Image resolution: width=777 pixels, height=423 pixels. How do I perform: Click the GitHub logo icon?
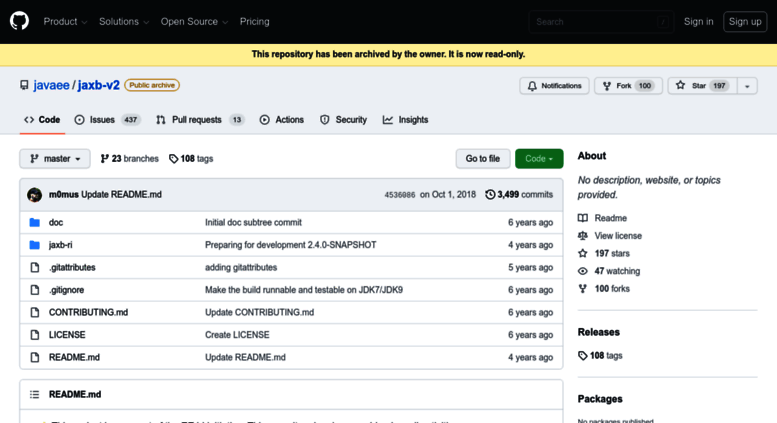(19, 21)
